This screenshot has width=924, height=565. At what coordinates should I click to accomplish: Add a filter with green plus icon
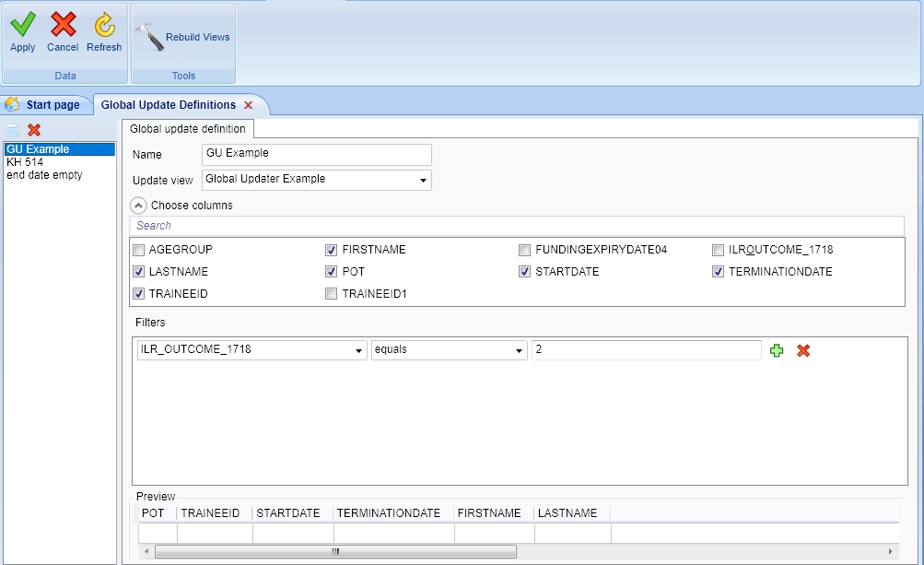pos(777,350)
